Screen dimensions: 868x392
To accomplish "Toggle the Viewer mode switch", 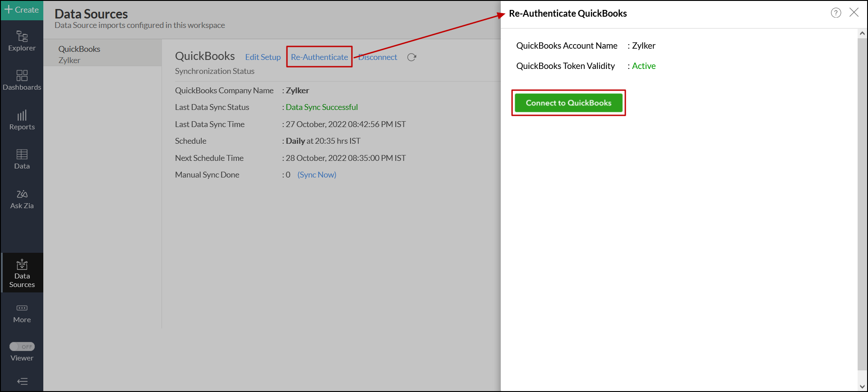I will (x=22, y=346).
